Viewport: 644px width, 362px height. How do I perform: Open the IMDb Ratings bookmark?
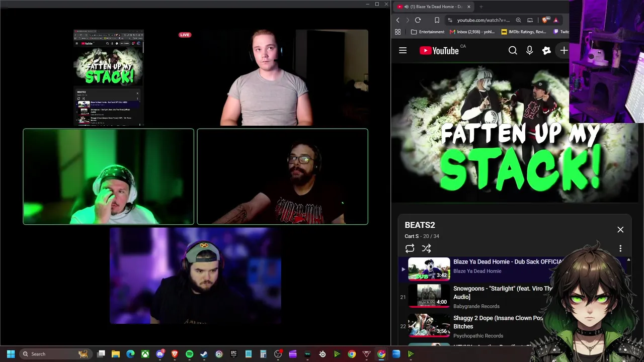click(x=523, y=32)
